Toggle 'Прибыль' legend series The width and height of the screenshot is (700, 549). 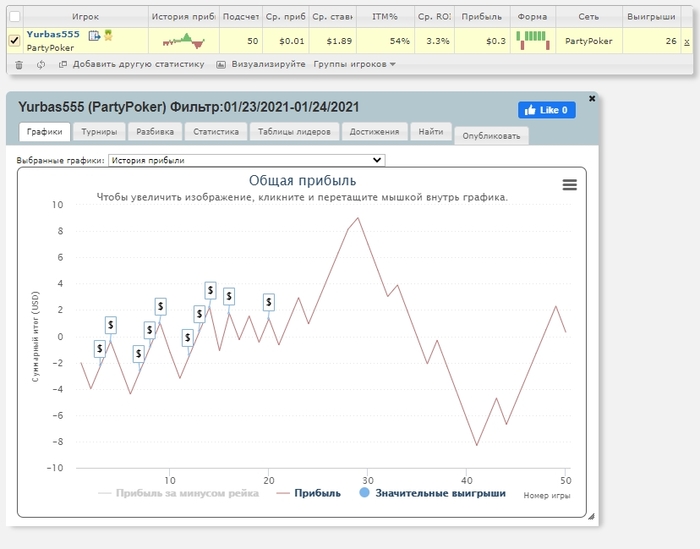[308, 493]
